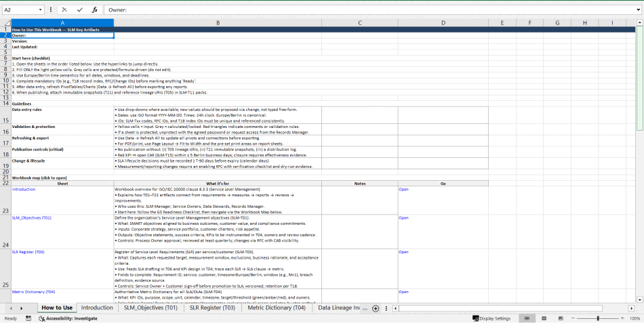Select the Refreshing & export cell
This screenshot has height=323, width=644.
[62, 141]
